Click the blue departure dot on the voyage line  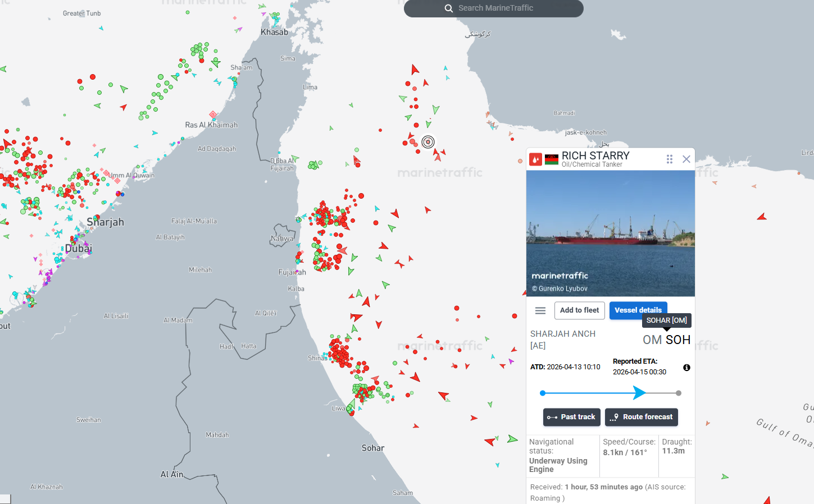tap(543, 393)
